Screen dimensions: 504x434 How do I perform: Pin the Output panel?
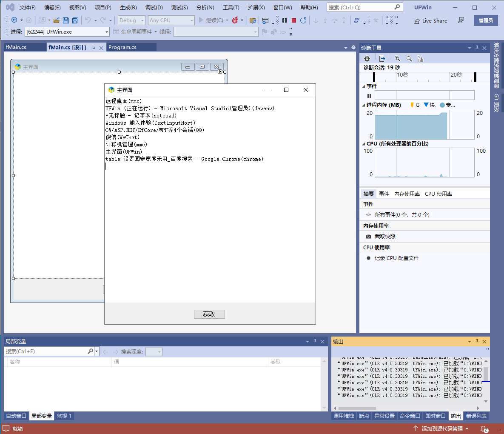coord(477,341)
